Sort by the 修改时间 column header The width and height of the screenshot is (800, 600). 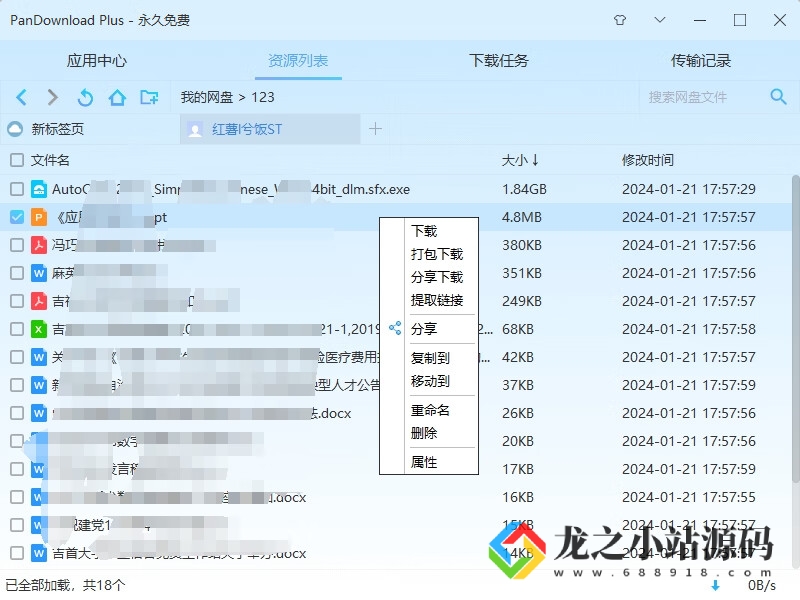click(x=647, y=160)
